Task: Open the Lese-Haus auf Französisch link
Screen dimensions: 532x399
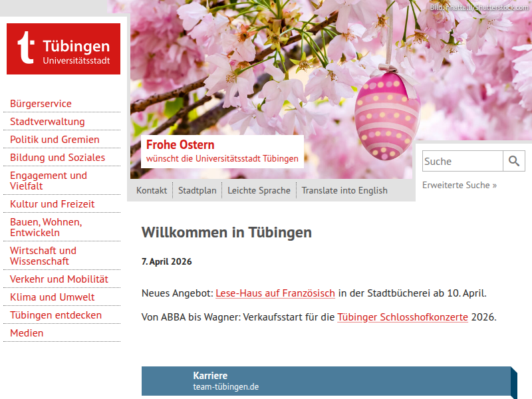Action: point(275,293)
